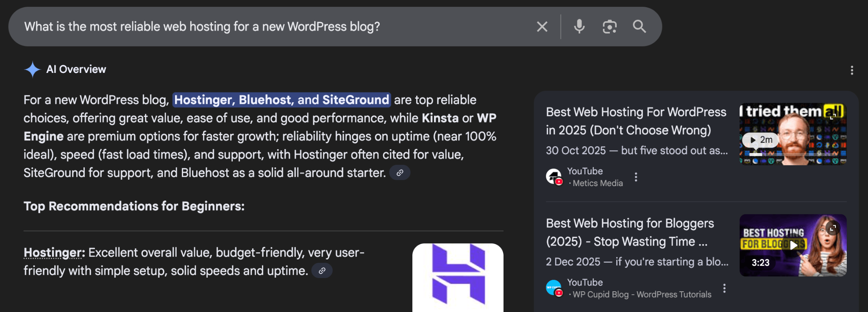Open source link icon after the overview paragraph
Image resolution: width=868 pixels, height=312 pixels.
click(400, 173)
